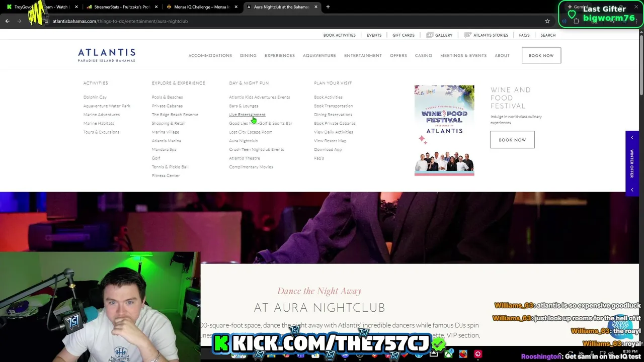Open the About menu

(x=502, y=56)
